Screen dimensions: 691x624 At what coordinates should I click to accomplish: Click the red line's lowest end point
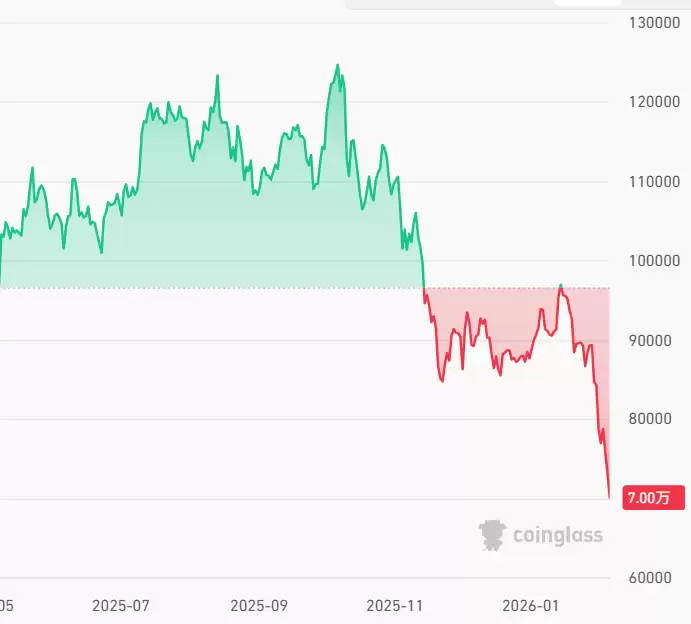pos(609,496)
